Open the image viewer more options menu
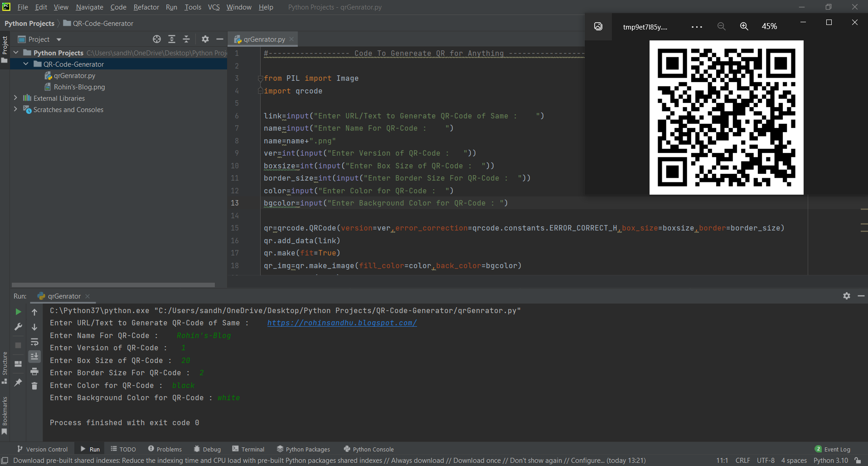 click(x=697, y=27)
